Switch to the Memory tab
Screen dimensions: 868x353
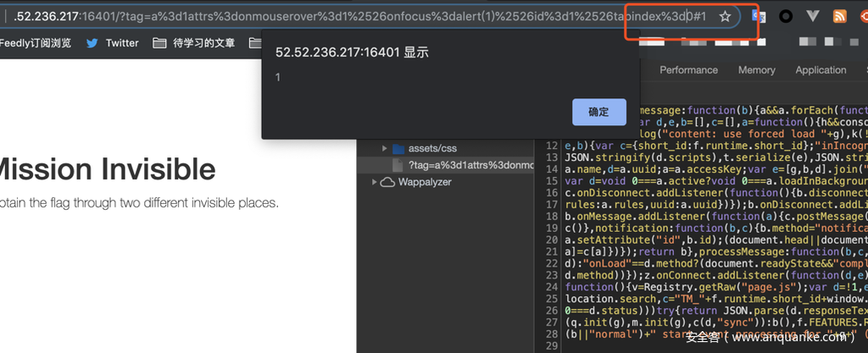(x=756, y=70)
